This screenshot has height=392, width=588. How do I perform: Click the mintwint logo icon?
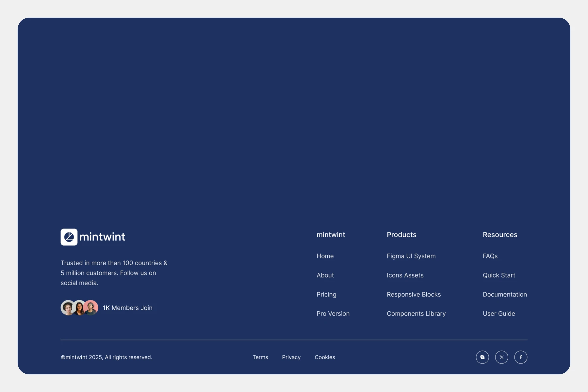(69, 237)
